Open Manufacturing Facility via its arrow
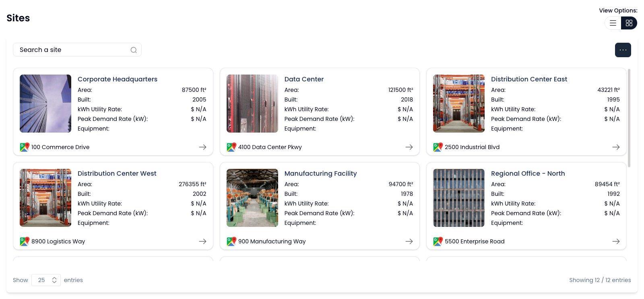644x299 pixels. tap(409, 241)
